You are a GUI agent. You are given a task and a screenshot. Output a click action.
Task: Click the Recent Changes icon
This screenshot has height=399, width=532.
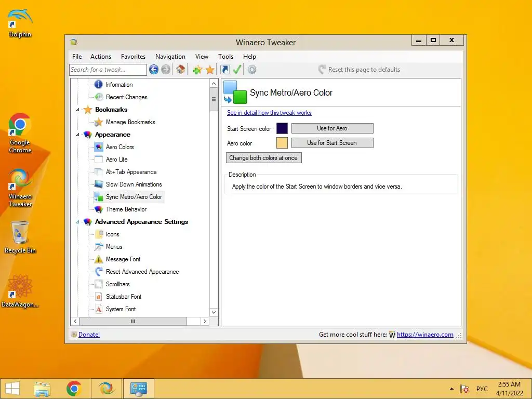(x=99, y=97)
